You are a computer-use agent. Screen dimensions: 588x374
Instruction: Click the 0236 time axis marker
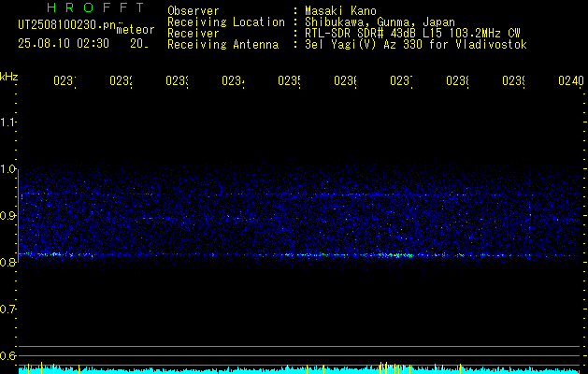pyautogui.click(x=345, y=80)
